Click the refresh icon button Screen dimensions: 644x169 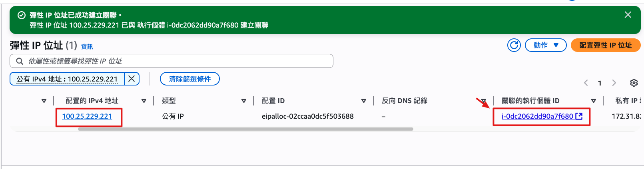[514, 45]
